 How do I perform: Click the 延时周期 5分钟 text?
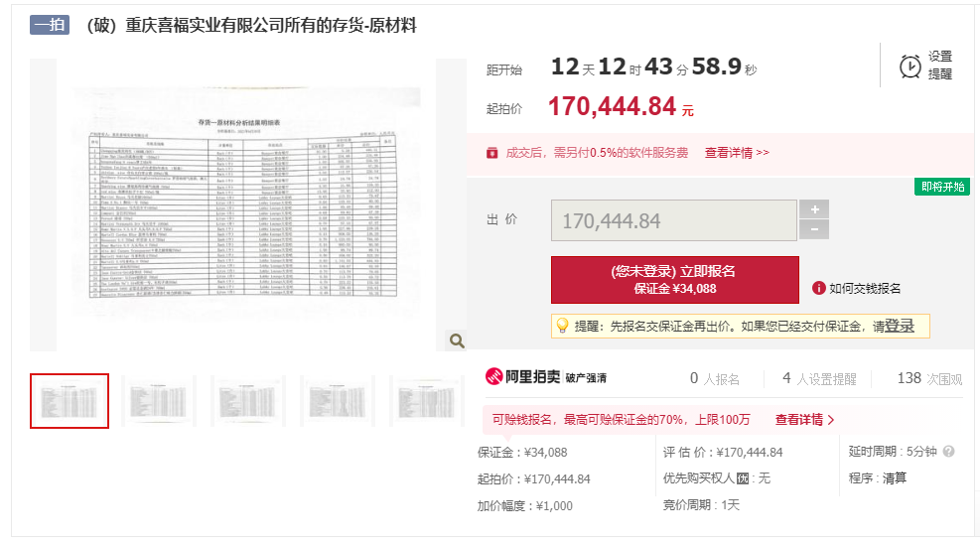pos(893,452)
